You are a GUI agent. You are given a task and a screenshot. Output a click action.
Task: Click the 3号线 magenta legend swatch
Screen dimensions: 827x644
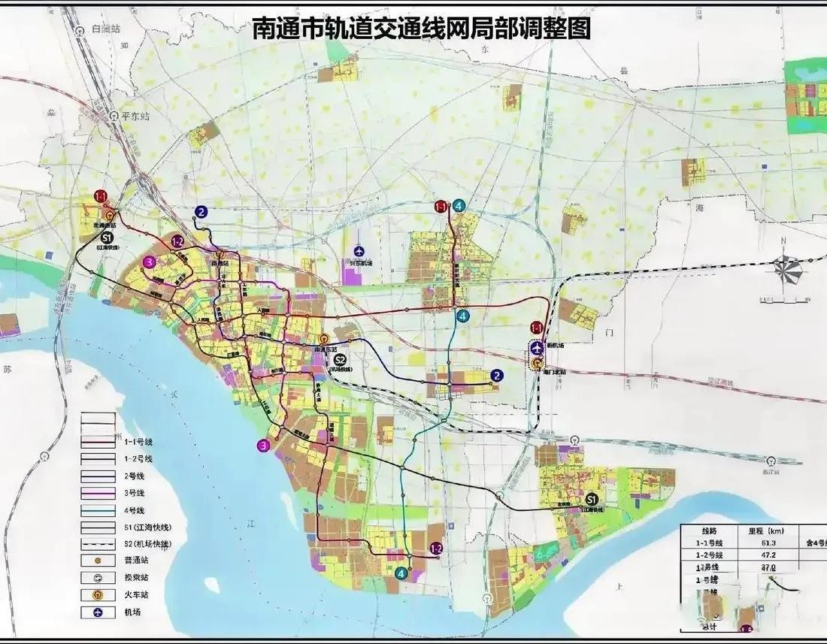(x=98, y=492)
